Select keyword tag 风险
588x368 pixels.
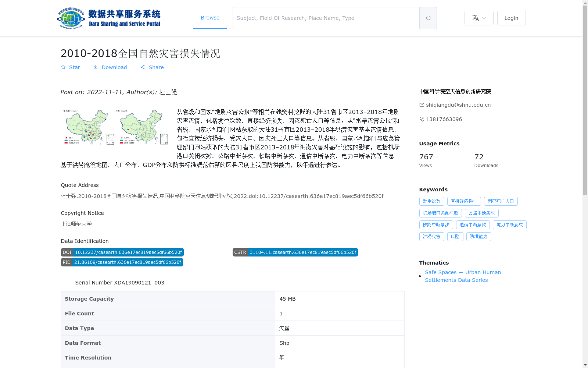pos(455,237)
